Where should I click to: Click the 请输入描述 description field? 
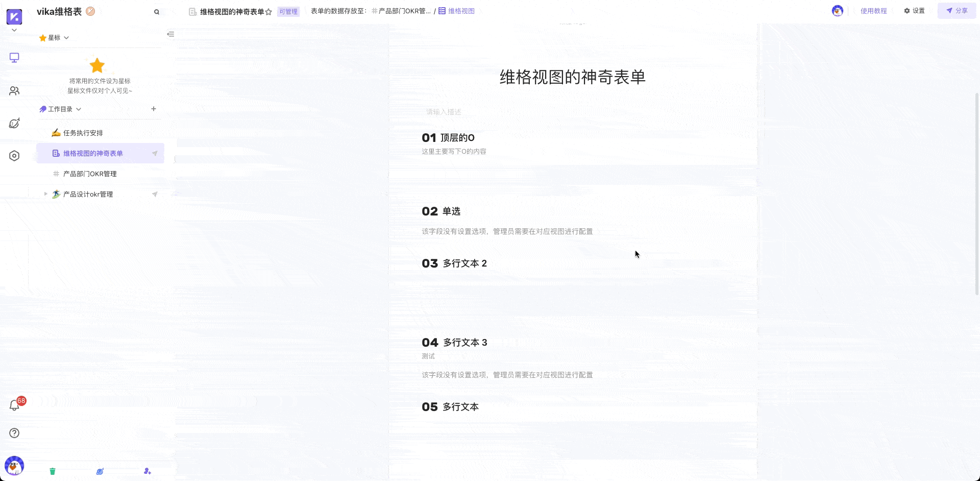click(x=510, y=112)
